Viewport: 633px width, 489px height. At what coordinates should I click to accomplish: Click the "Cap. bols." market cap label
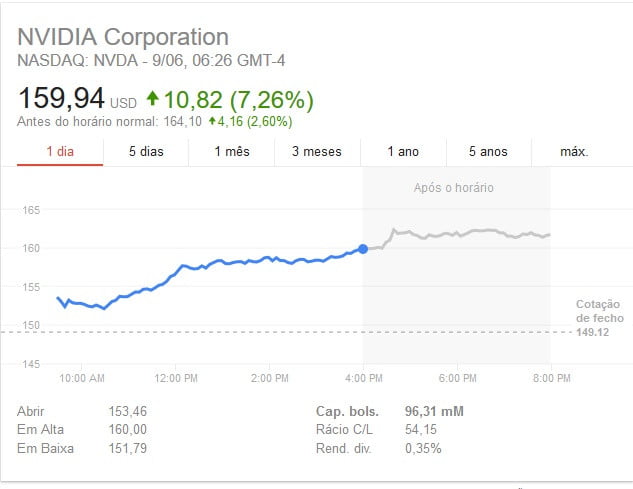346,411
